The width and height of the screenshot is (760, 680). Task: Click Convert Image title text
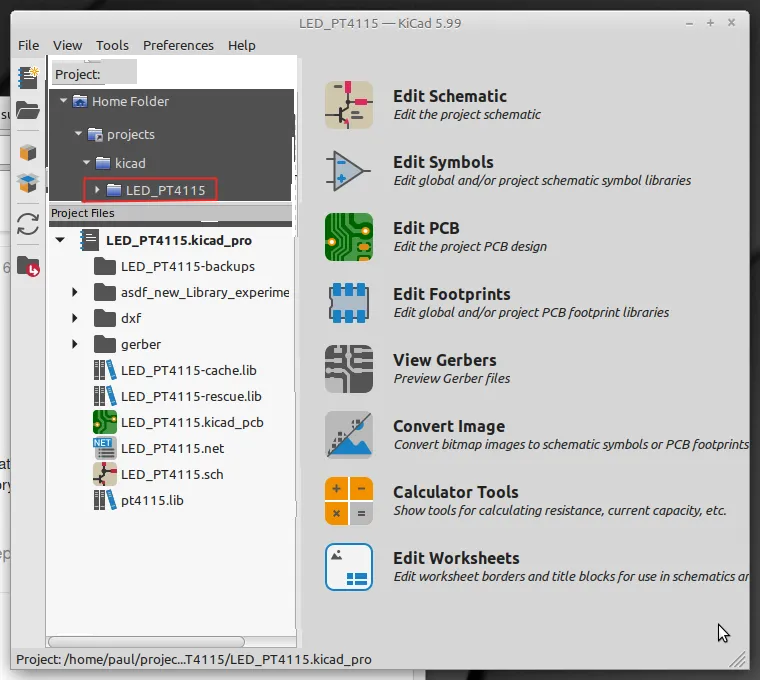click(x=449, y=426)
